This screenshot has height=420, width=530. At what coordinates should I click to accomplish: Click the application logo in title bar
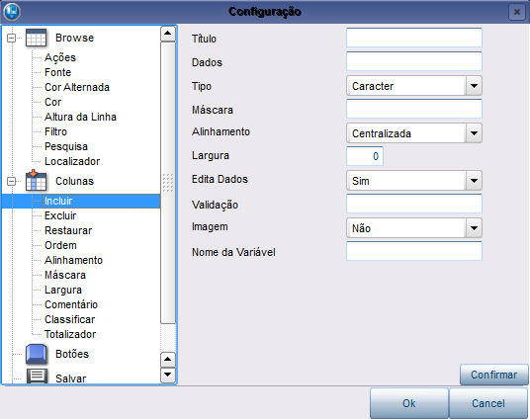point(12,11)
